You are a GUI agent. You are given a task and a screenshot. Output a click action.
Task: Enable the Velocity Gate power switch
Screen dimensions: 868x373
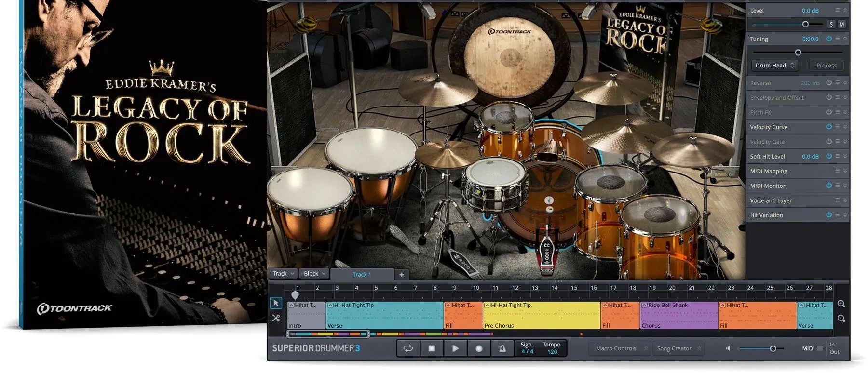(829, 141)
